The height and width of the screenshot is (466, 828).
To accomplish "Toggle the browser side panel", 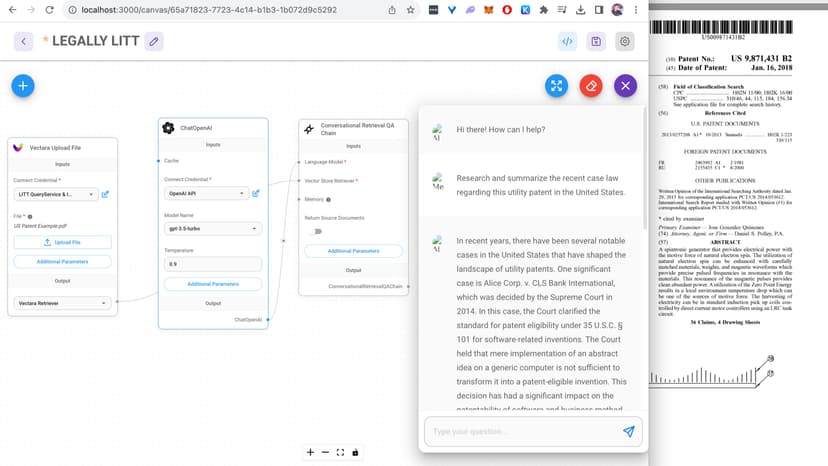I will point(599,10).
